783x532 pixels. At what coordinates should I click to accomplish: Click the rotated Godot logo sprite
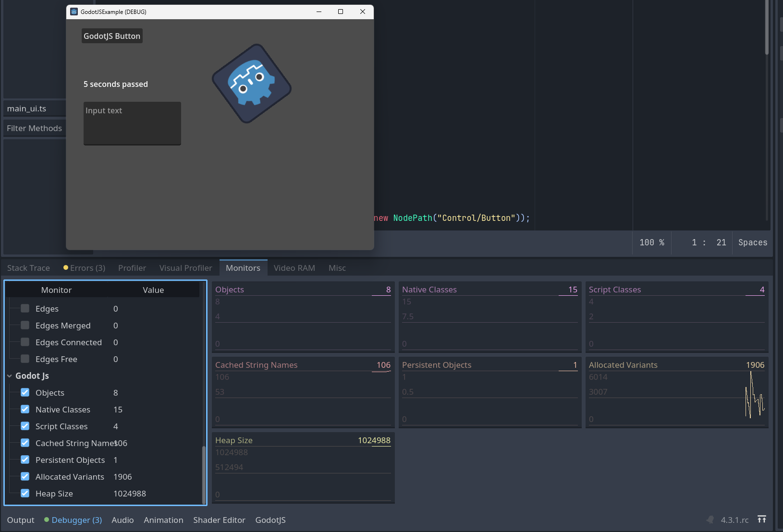coord(252,84)
